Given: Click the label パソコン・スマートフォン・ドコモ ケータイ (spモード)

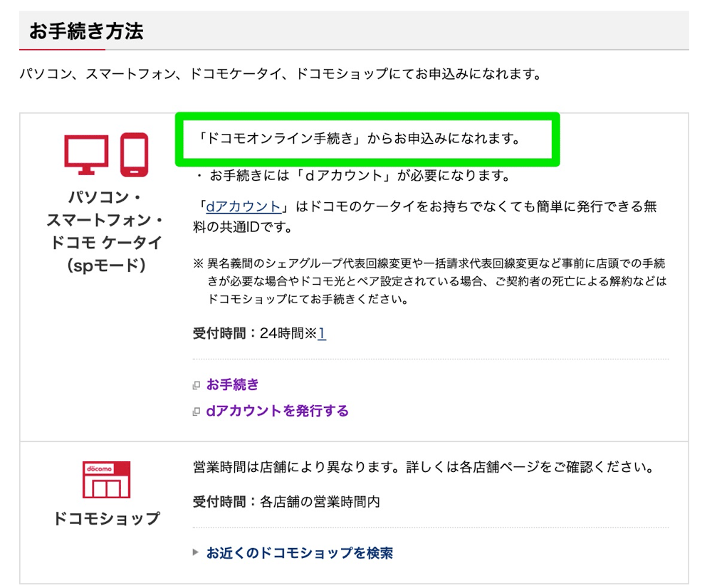Looking at the screenshot, I should point(106,231).
